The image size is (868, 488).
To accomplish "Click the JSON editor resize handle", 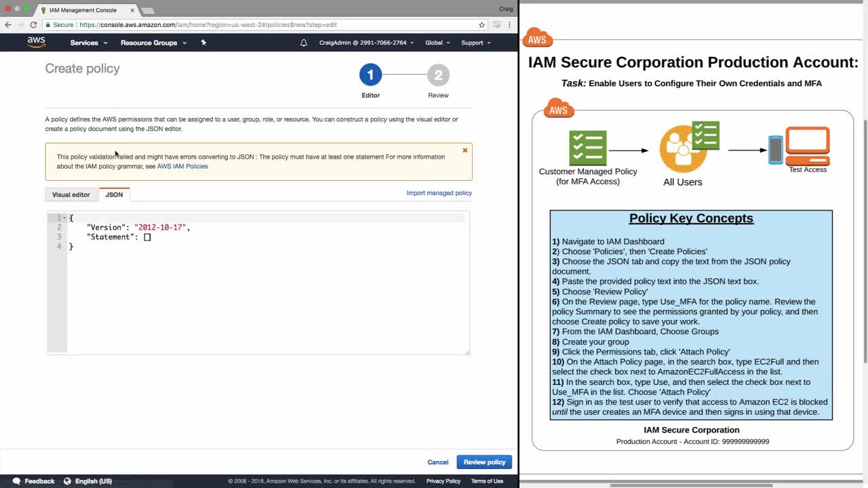I will [x=467, y=352].
